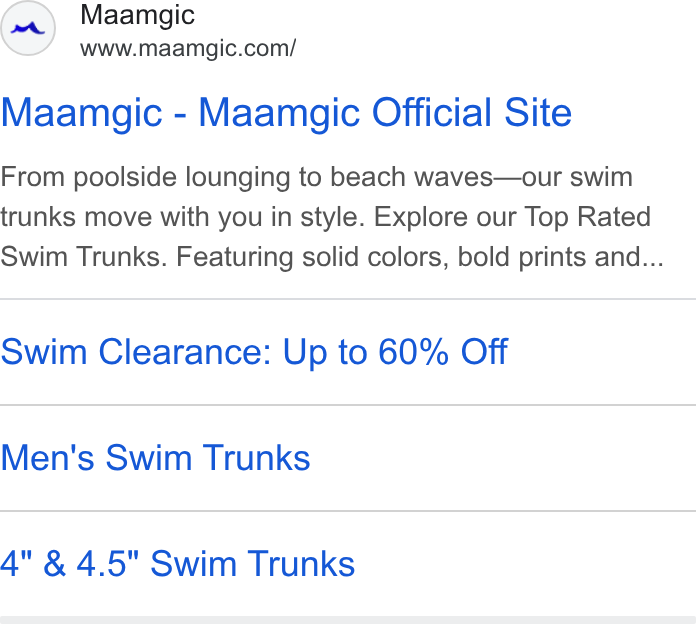Click the Maamgic site name above the URL
The width and height of the screenshot is (696, 624).
[x=137, y=16]
